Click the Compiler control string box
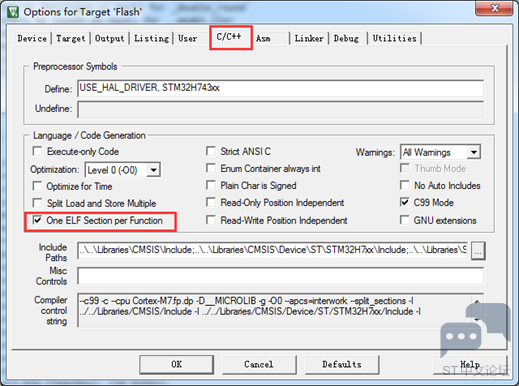 (280, 310)
